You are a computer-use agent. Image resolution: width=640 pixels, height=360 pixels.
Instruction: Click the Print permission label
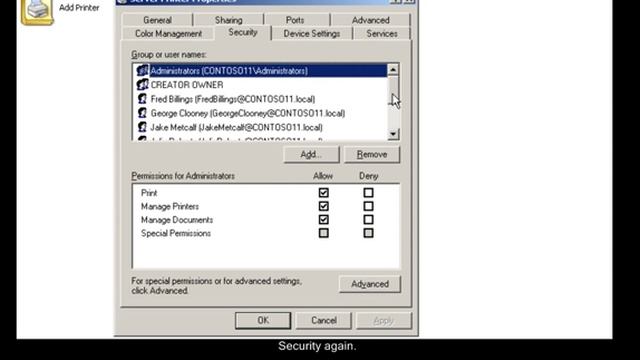click(149, 193)
